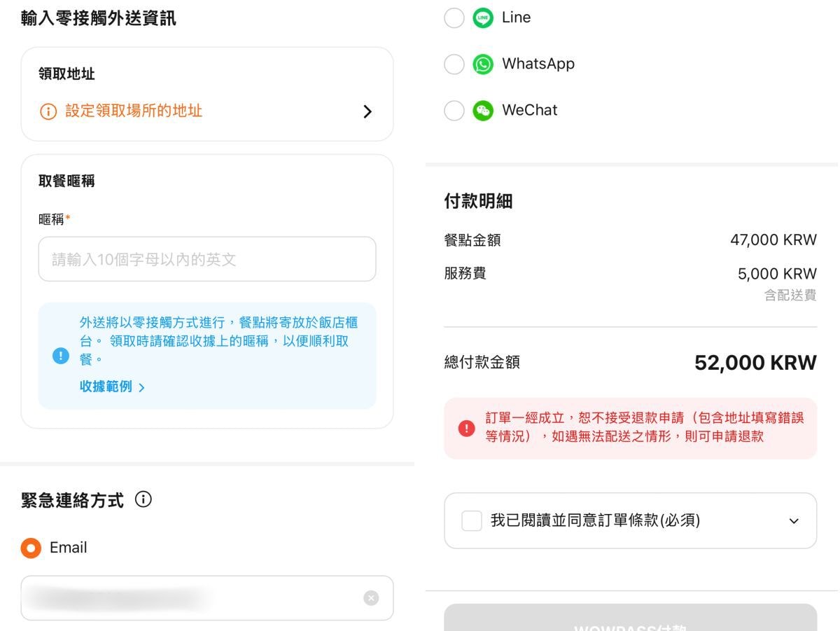This screenshot has width=840, height=631.
Task: Select the Email radio button
Action: pos(31,548)
